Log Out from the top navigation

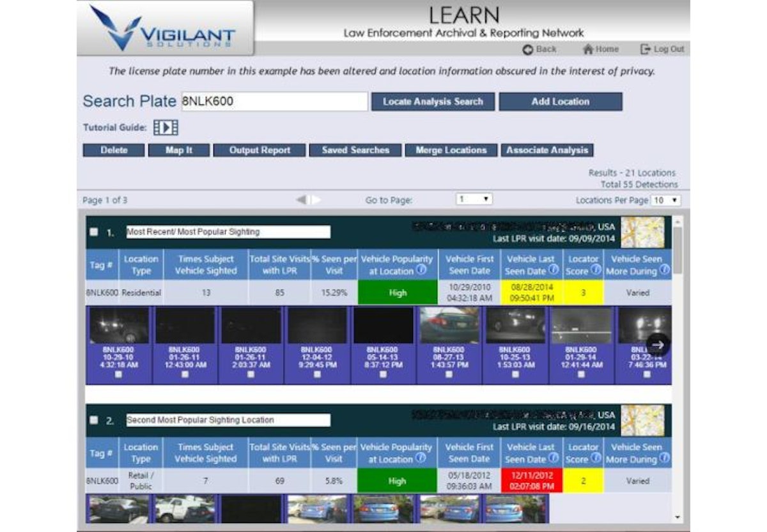[x=662, y=49]
